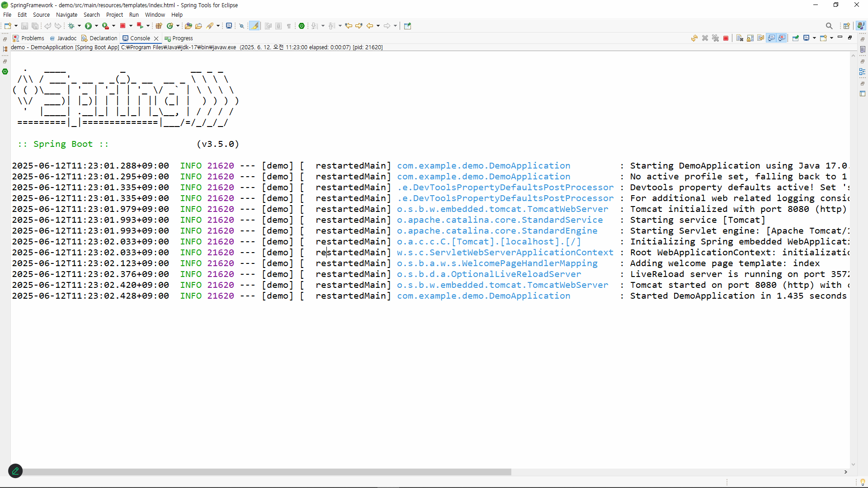Click the horizontal scrollbar thumb in Console

[265, 472]
